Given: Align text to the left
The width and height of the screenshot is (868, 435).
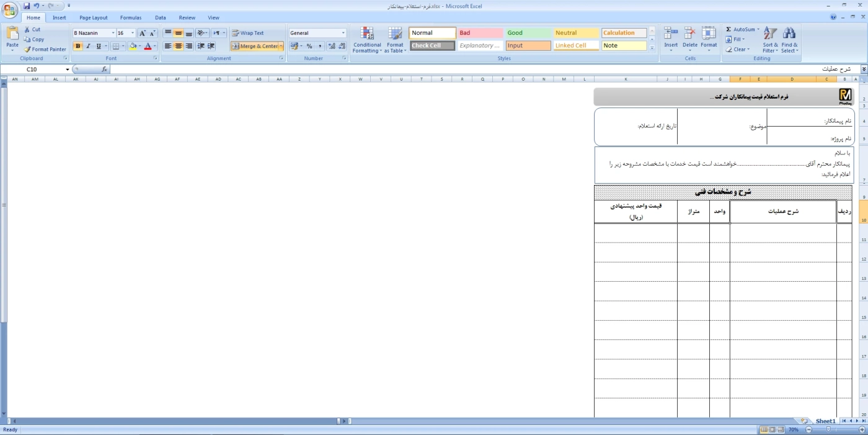Looking at the screenshot, I should click(168, 46).
